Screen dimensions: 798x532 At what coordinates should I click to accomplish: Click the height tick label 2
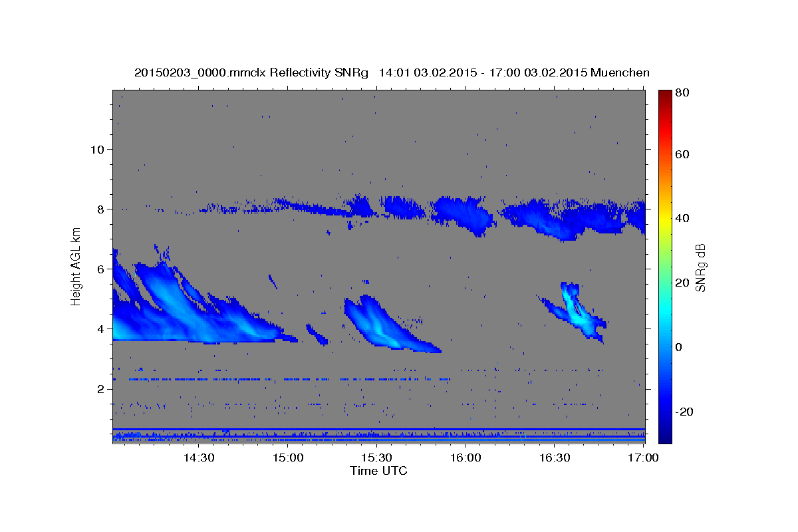coord(101,389)
